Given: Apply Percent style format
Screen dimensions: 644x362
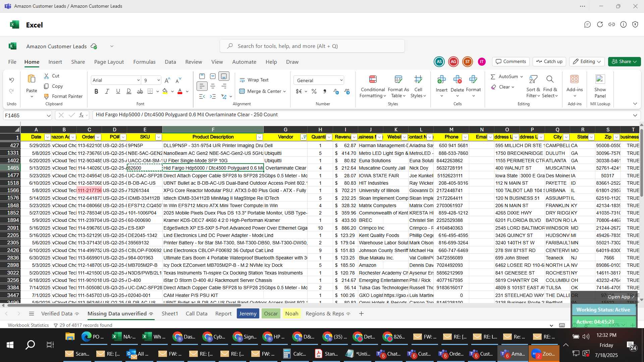Looking at the screenshot, I should (x=314, y=91).
